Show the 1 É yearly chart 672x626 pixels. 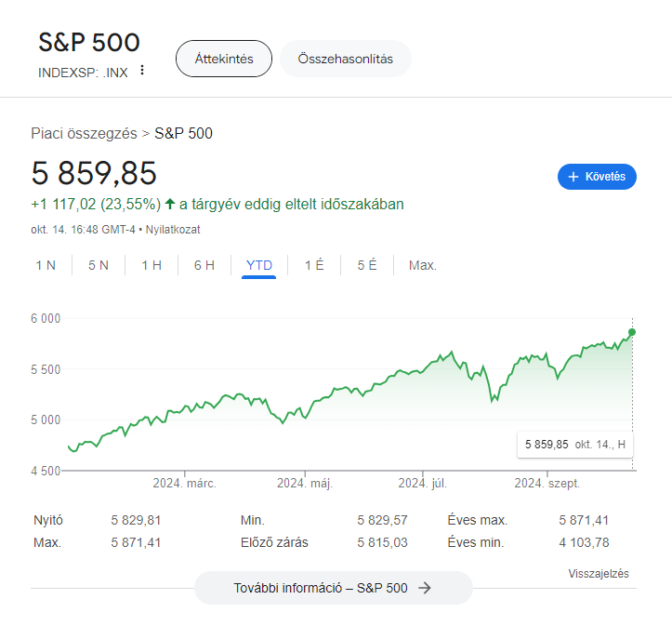(x=314, y=265)
